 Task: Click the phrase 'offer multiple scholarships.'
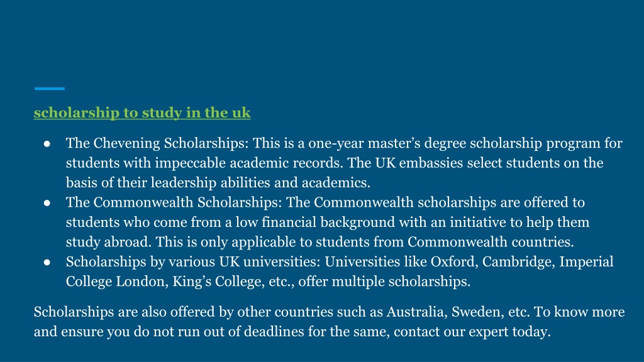(384, 282)
